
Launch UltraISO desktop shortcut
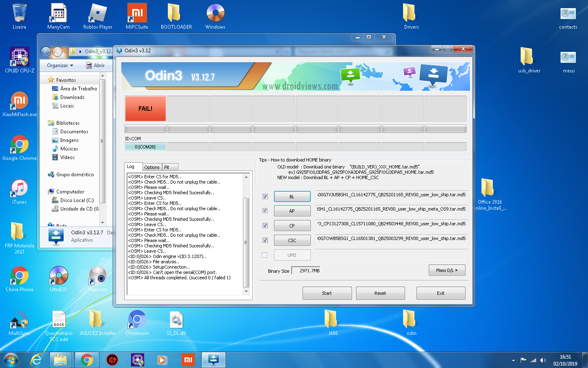pos(58,279)
